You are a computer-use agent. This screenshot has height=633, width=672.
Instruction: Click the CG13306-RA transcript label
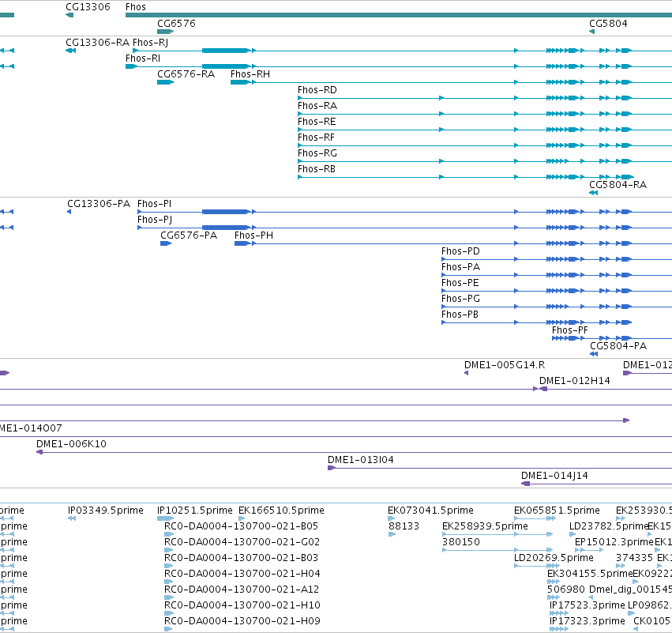click(x=97, y=43)
